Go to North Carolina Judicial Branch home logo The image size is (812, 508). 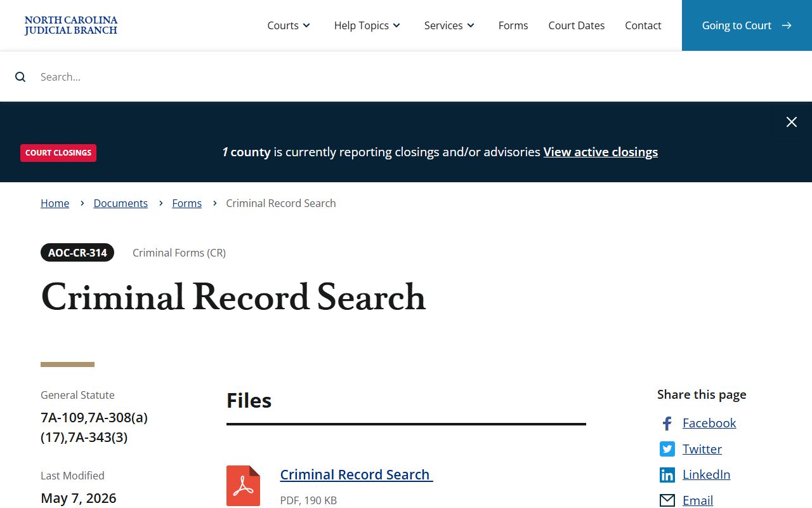[71, 25]
